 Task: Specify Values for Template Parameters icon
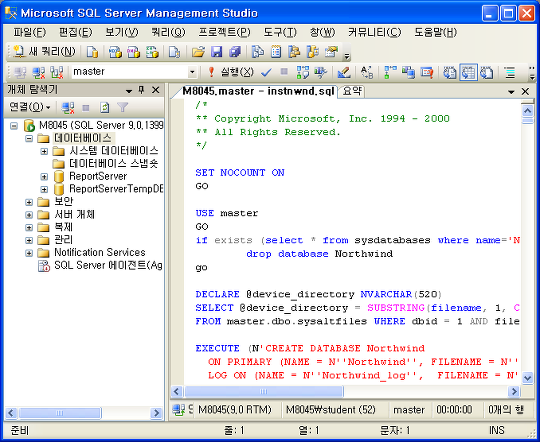coord(367,72)
